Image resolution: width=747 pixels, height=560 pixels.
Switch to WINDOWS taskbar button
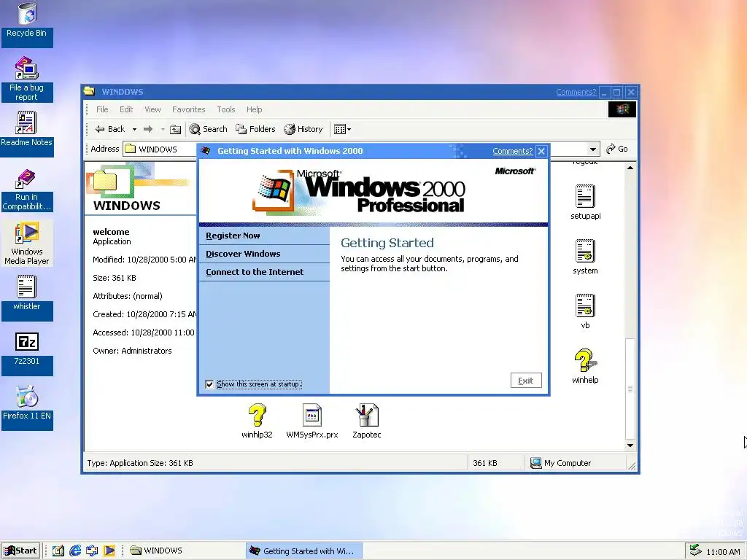185,551
